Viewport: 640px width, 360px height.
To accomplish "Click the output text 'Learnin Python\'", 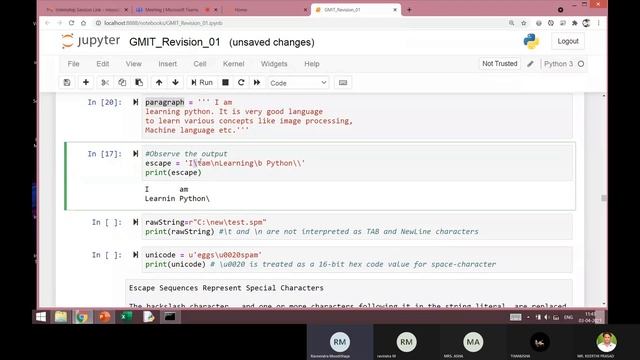I will tap(177, 199).
